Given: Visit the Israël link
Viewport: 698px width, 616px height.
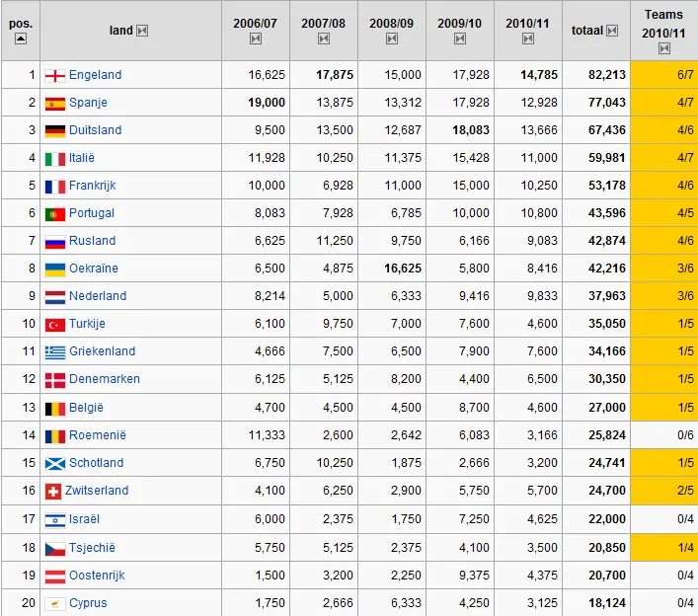Looking at the screenshot, I should [x=84, y=518].
